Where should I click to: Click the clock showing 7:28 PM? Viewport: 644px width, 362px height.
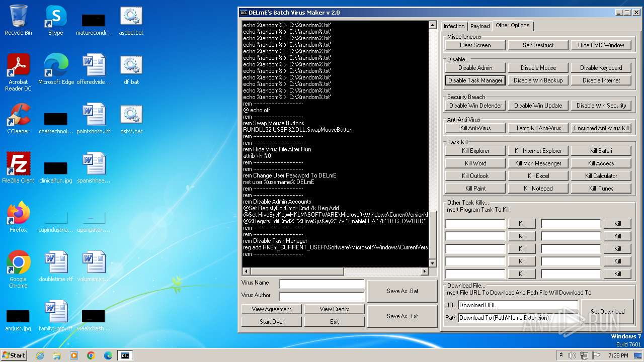(618, 355)
